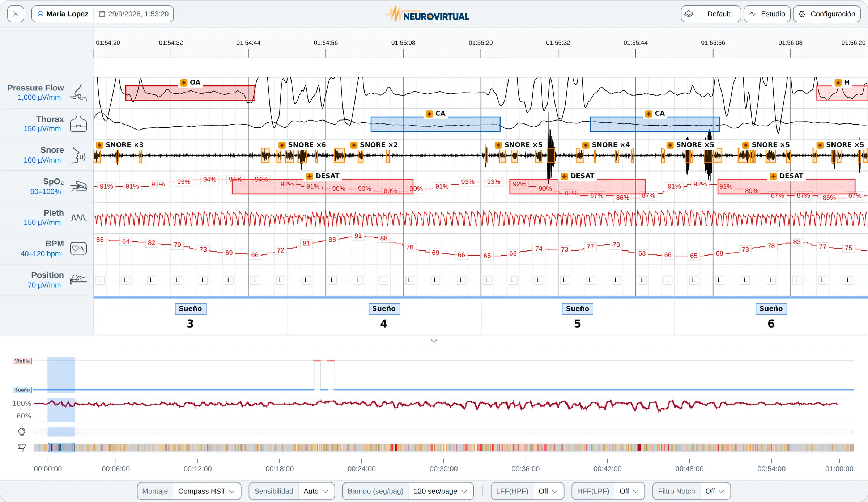
Task: Click the Position body icon
Action: [x=78, y=280]
